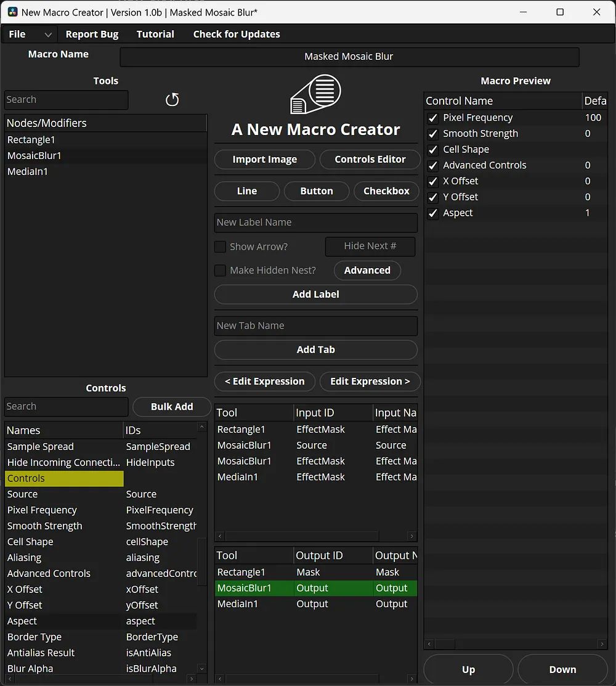Select the MosaicBlur1 Source input row
This screenshot has height=686, width=616.
[x=315, y=446]
